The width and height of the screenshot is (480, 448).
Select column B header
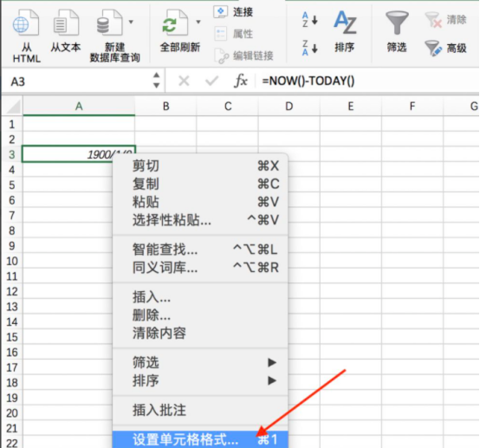coord(165,107)
